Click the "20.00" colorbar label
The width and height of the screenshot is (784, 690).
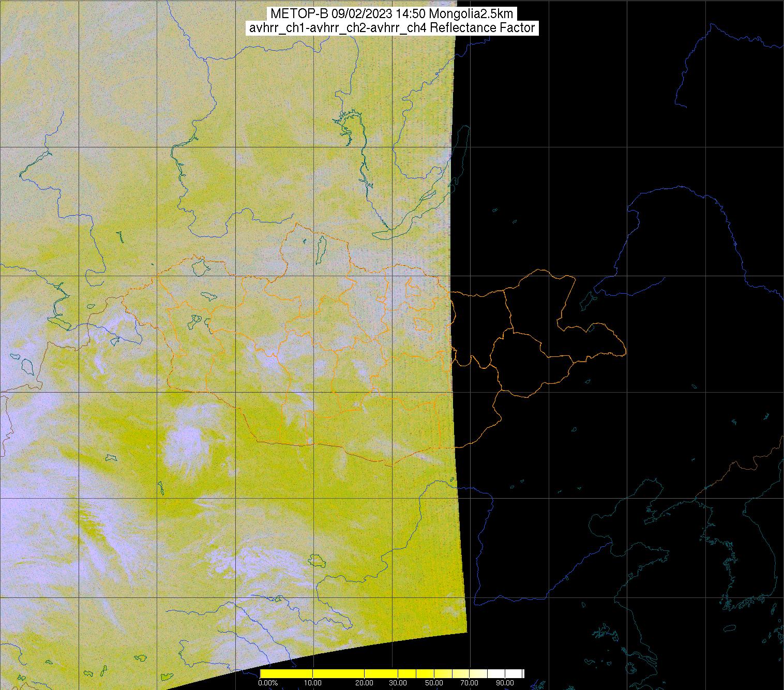point(364,683)
